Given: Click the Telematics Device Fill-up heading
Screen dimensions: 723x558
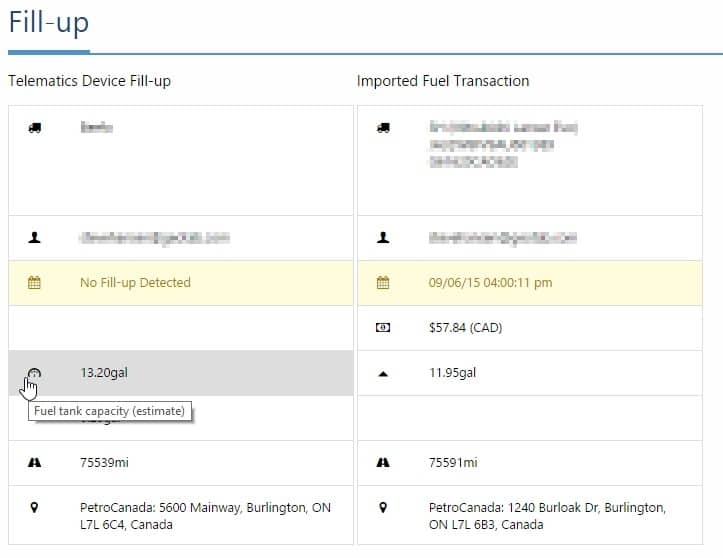Looking at the screenshot, I should click(x=89, y=81).
